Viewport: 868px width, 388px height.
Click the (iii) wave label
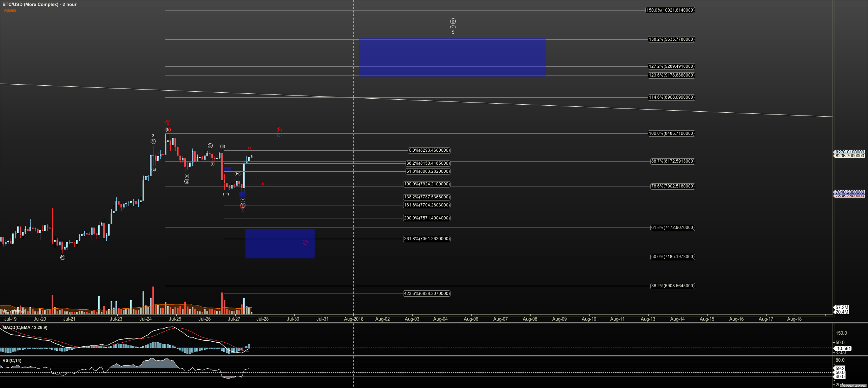tap(226, 194)
